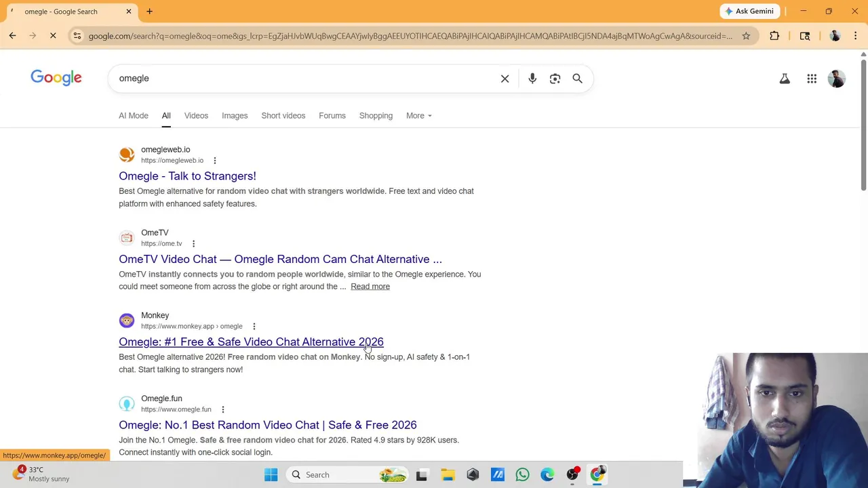
Task: Open a new tab with the plus button
Action: click(x=149, y=12)
